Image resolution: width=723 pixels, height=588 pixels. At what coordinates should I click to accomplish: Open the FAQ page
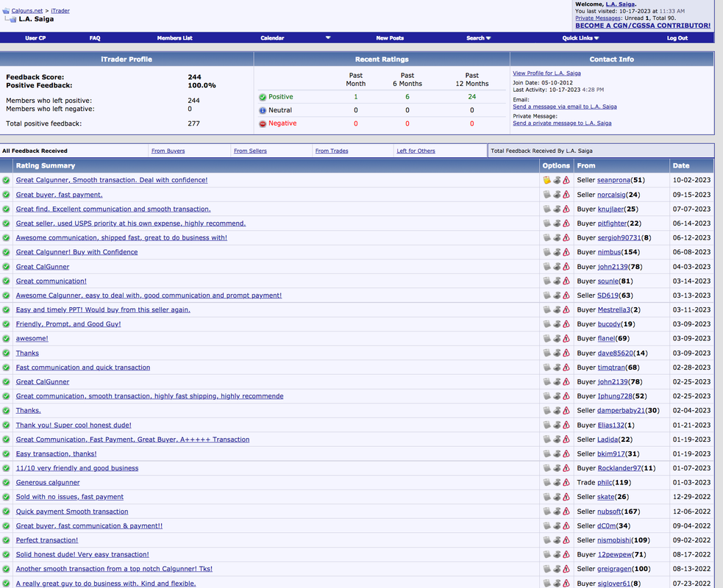click(x=95, y=37)
